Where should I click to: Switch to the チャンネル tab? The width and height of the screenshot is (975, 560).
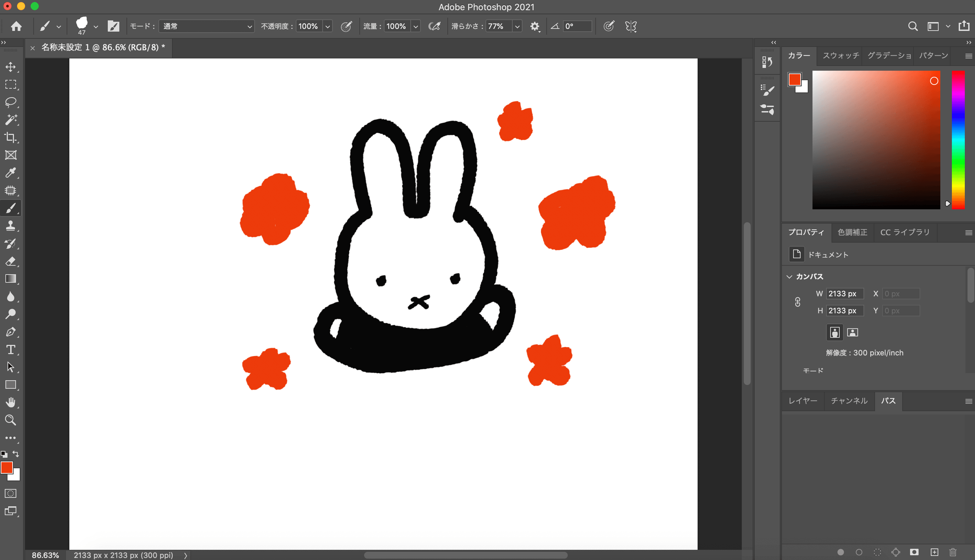pyautogui.click(x=849, y=401)
